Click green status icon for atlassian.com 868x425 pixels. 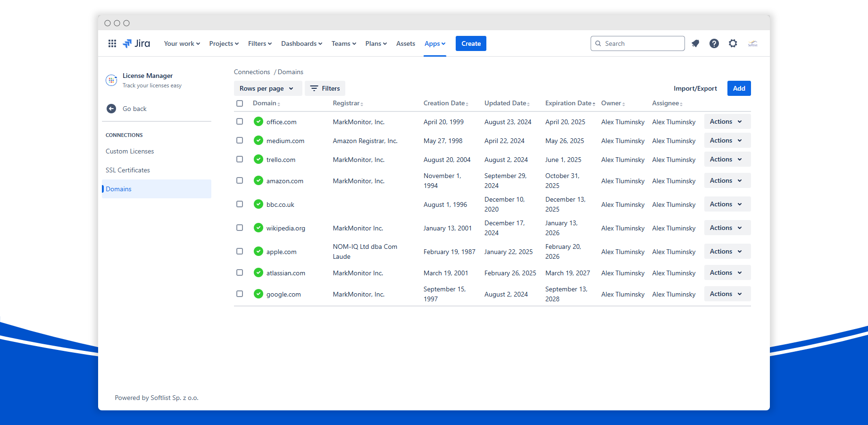click(259, 272)
